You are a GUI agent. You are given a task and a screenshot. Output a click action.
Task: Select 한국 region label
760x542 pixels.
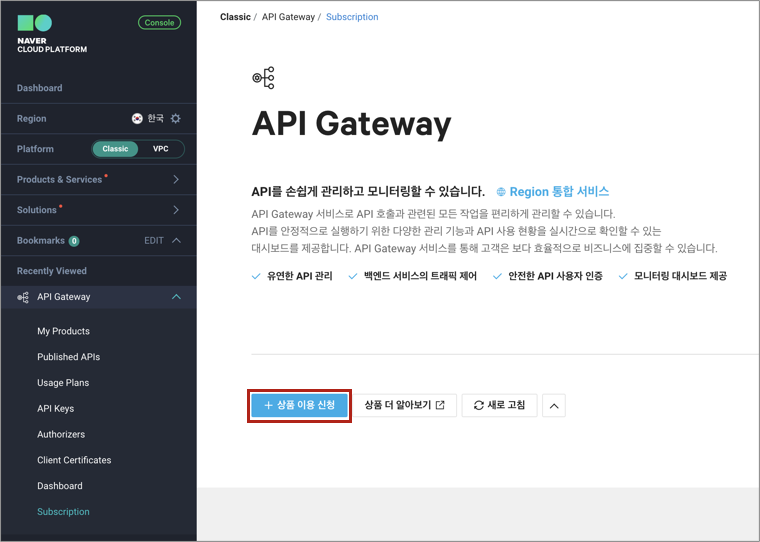click(x=155, y=118)
